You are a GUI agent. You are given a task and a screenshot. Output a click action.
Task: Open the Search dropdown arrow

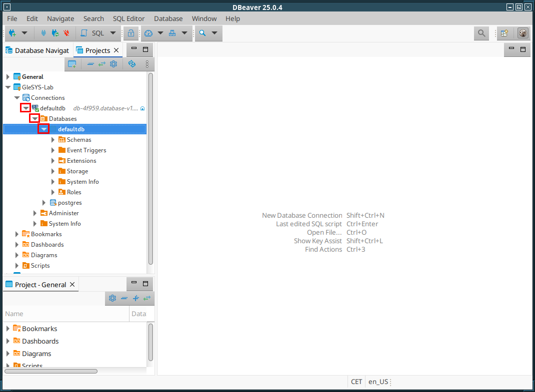[x=214, y=33]
